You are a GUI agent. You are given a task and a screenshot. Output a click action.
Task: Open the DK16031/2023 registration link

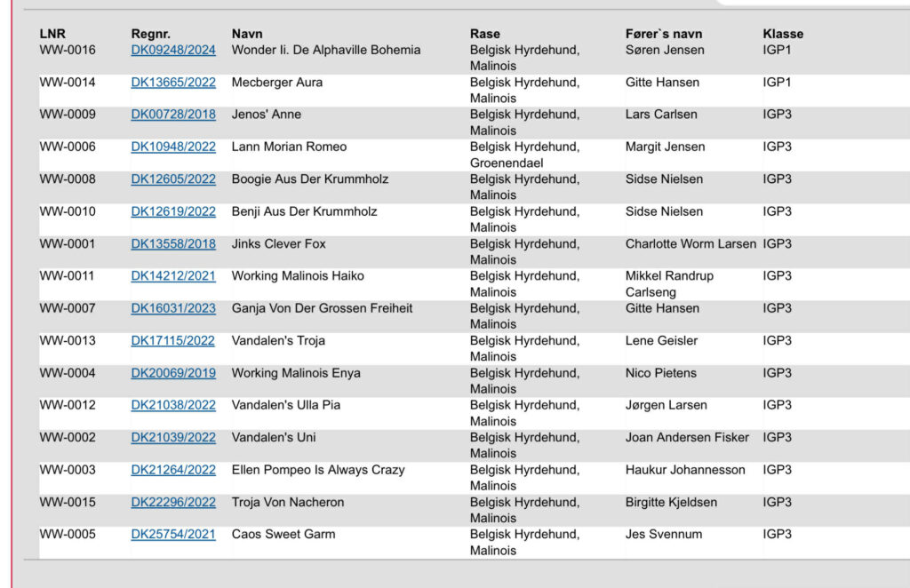point(173,308)
